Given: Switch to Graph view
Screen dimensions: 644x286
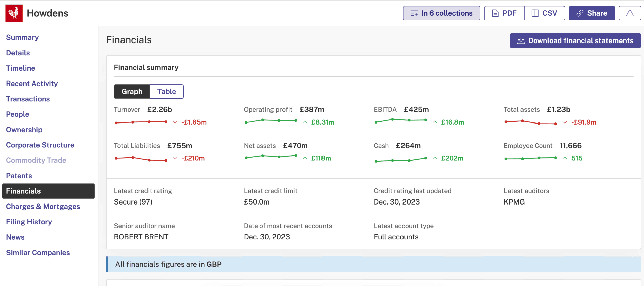Looking at the screenshot, I should (x=132, y=92).
